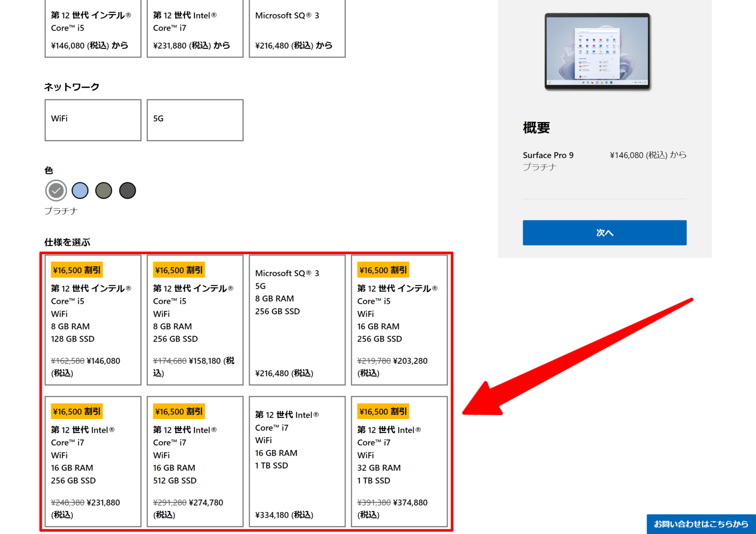
Task: Choose i5 16 GB RAM 256 GB SSD configuration
Action: (399, 320)
